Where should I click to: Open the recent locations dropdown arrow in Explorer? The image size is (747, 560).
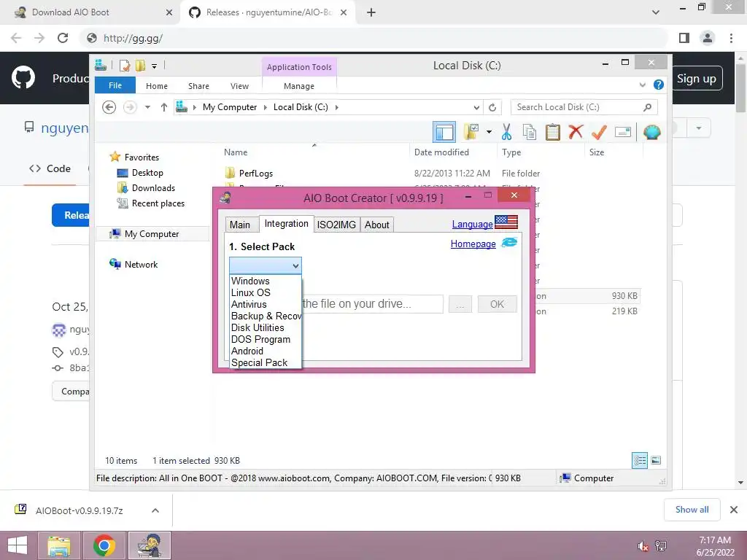(147, 107)
